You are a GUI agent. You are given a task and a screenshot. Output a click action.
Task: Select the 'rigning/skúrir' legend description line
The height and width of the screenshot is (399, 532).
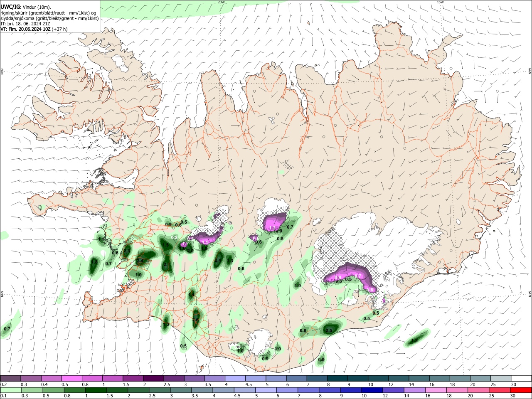pyautogui.click(x=48, y=12)
